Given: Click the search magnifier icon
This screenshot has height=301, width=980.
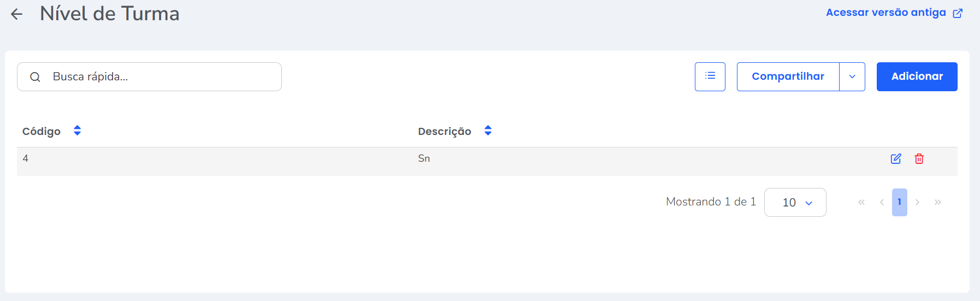Looking at the screenshot, I should tap(35, 77).
